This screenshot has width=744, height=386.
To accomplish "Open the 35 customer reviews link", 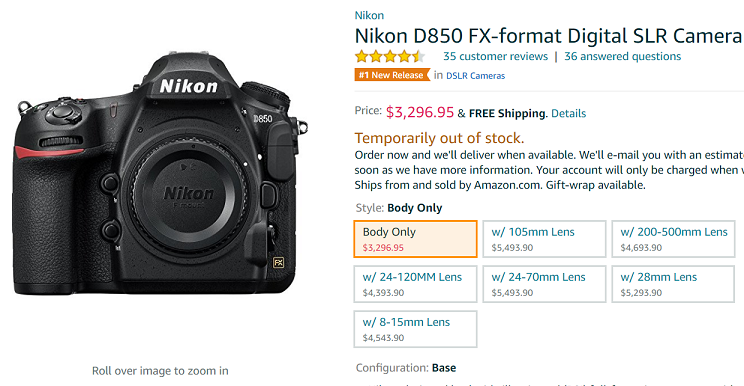I will click(x=495, y=56).
